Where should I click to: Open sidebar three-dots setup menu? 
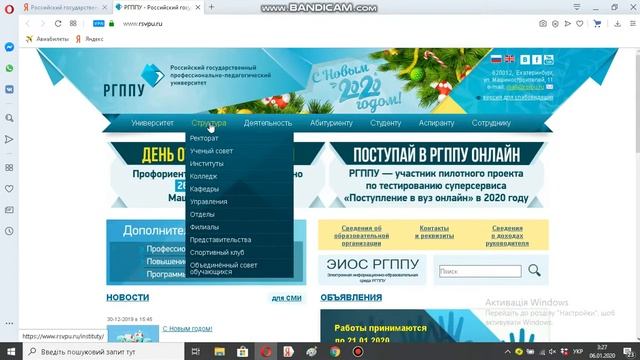(x=9, y=323)
